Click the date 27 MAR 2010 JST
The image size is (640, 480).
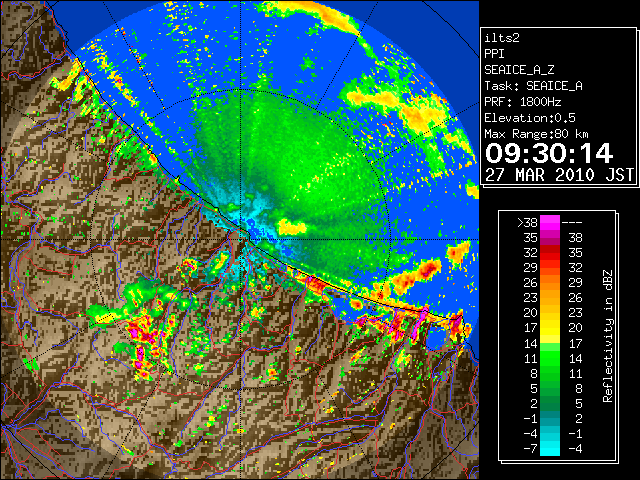[x=559, y=175]
